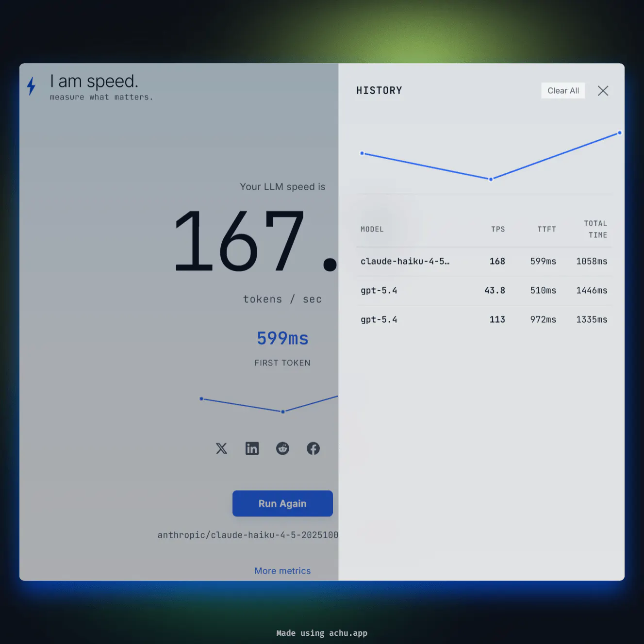Click the lightning bolt logo icon
Image resolution: width=644 pixels, height=644 pixels.
coord(32,86)
